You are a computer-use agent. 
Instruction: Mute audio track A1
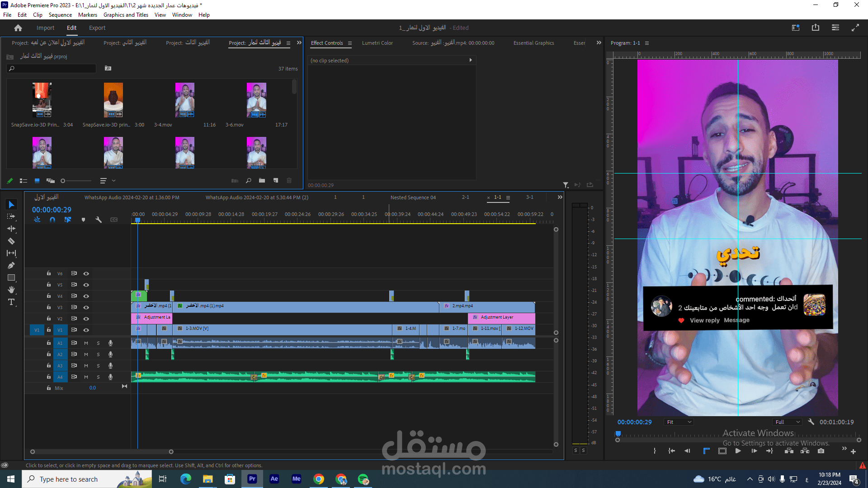[86, 343]
